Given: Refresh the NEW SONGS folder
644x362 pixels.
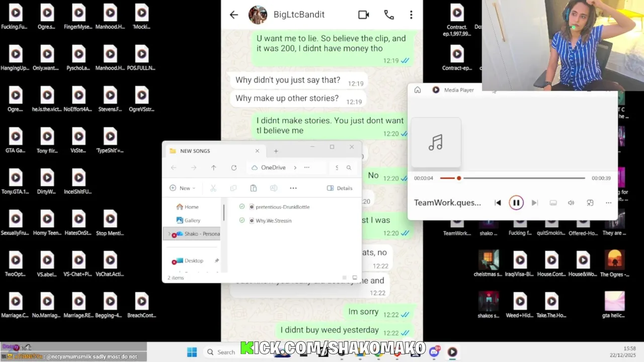Looking at the screenshot, I should click(x=234, y=167).
